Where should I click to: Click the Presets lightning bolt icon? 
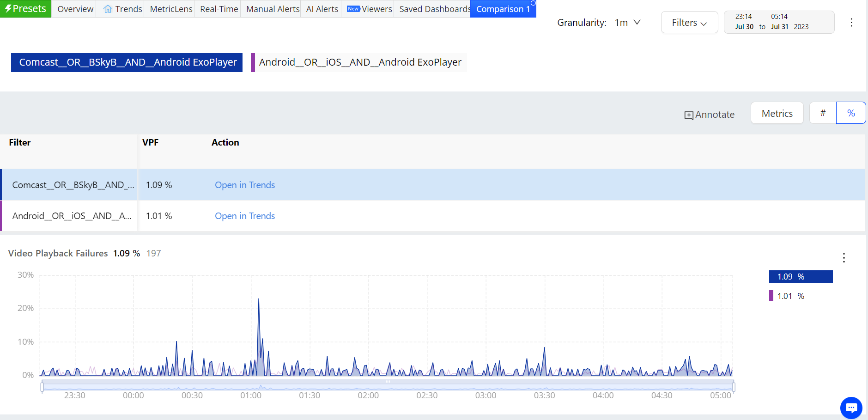click(x=8, y=9)
